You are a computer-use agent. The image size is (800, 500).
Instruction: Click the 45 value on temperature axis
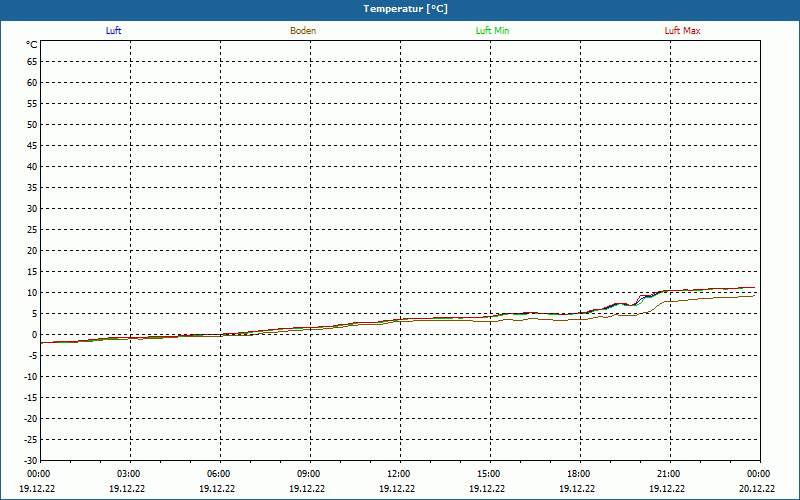point(32,145)
